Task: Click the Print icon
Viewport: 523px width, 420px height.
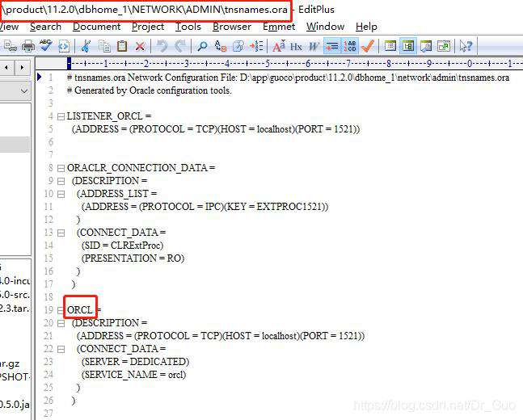Action: coord(28,46)
